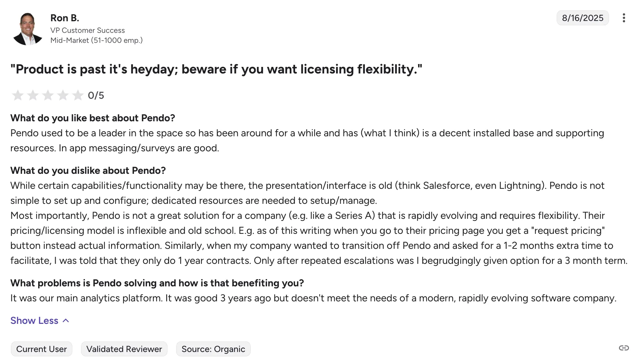Image resolution: width=644 pixels, height=362 pixels.
Task: Select the third rating star
Action: coord(48,95)
